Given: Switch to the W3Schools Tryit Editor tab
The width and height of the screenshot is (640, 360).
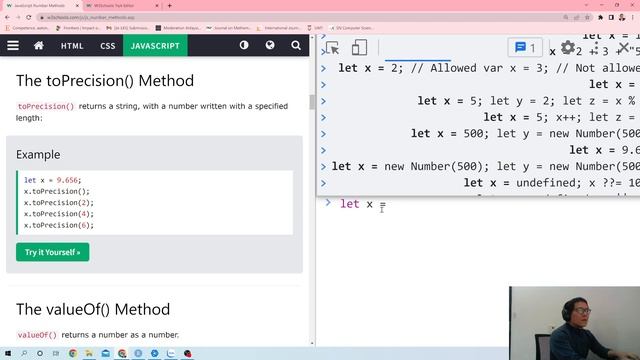Looking at the screenshot, I should pos(118,6).
